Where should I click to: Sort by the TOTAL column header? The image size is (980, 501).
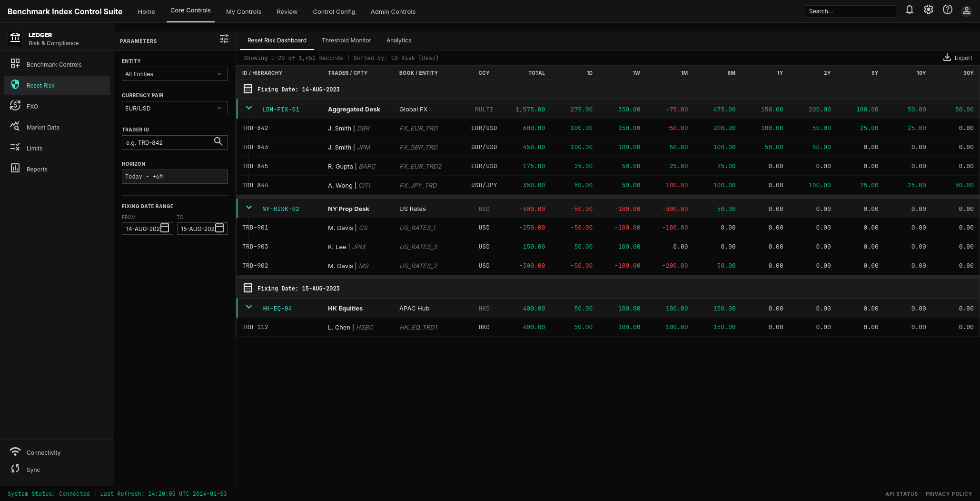(x=536, y=73)
